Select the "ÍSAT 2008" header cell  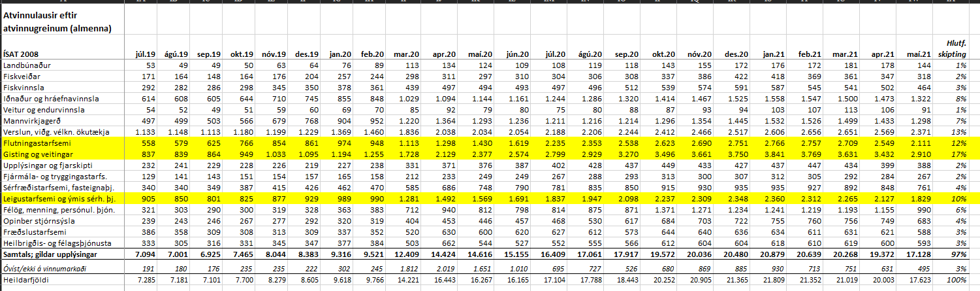21,54
